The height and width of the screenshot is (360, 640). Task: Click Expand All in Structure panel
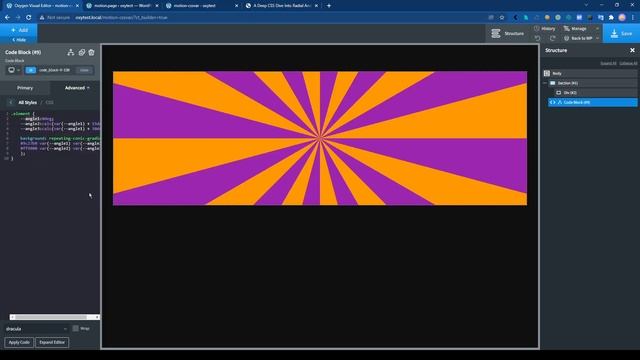coord(608,63)
